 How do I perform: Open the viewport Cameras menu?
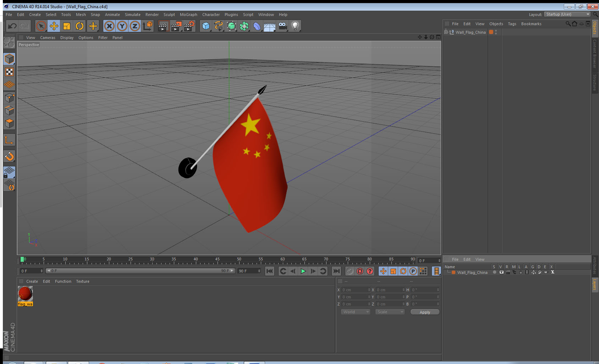coord(48,38)
